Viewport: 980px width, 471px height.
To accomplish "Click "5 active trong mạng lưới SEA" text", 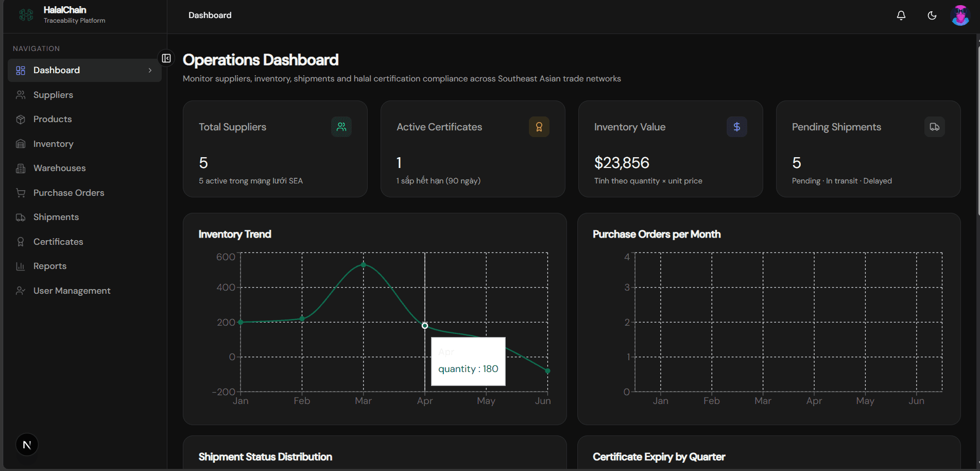I will pyautogui.click(x=251, y=181).
